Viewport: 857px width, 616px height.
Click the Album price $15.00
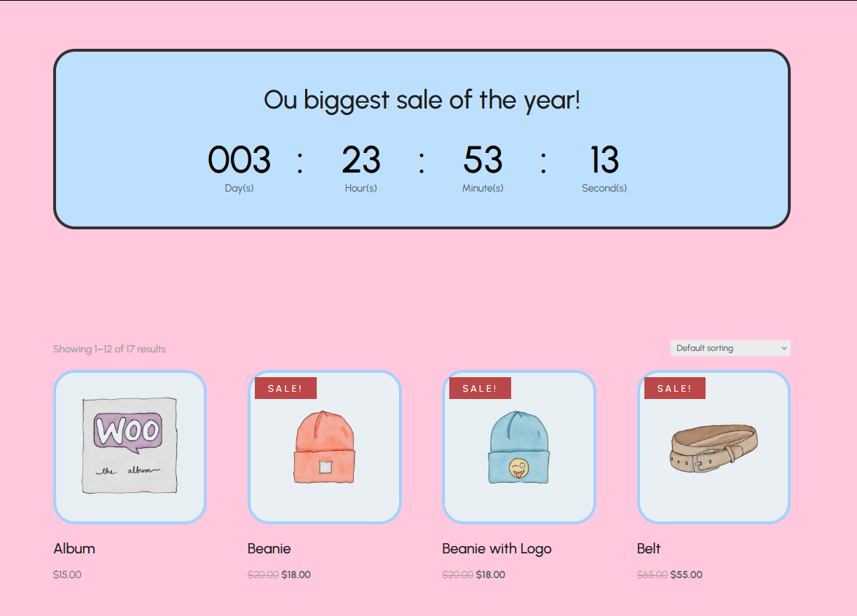(x=67, y=574)
